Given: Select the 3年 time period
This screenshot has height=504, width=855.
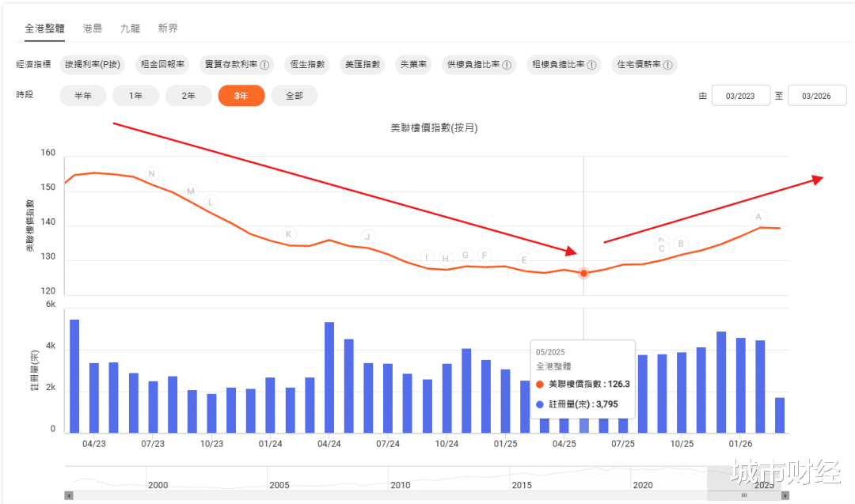Looking at the screenshot, I should [x=241, y=96].
